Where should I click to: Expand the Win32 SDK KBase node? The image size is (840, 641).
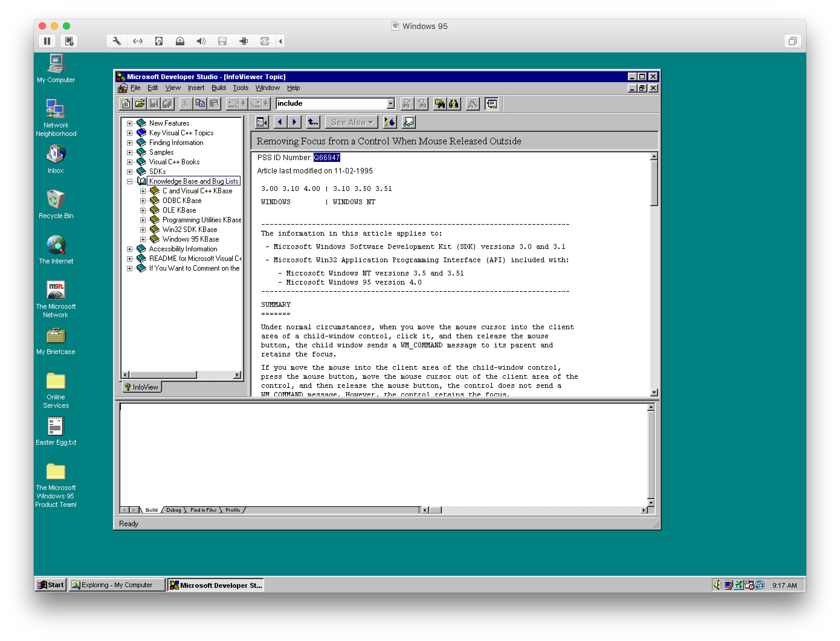point(144,230)
